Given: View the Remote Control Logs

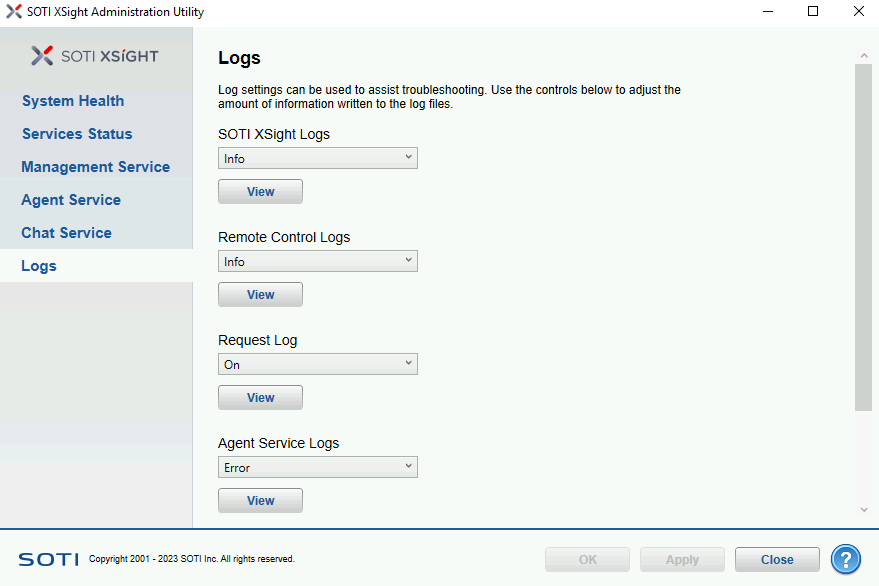Looking at the screenshot, I should pyautogui.click(x=260, y=294).
